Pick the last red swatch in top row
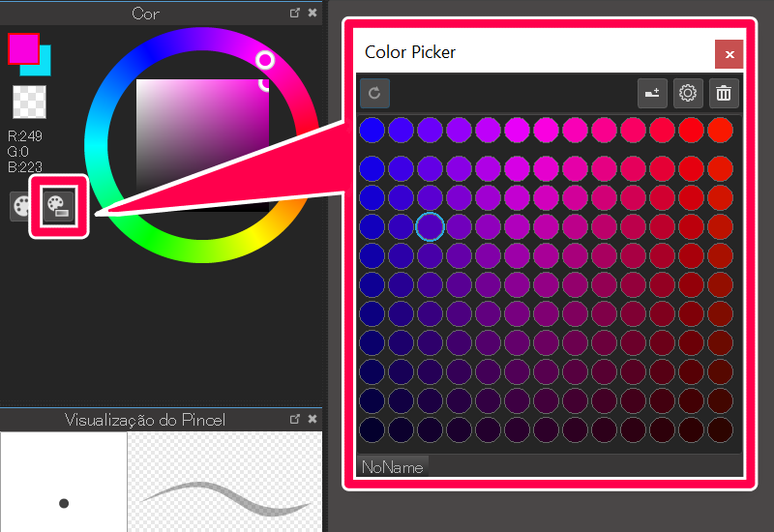 [x=720, y=131]
